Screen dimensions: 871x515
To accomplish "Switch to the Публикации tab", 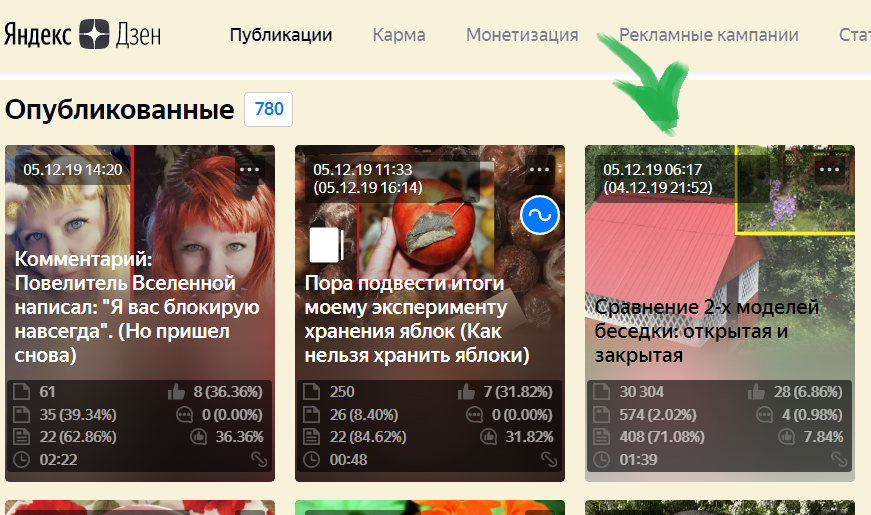I will (281, 35).
